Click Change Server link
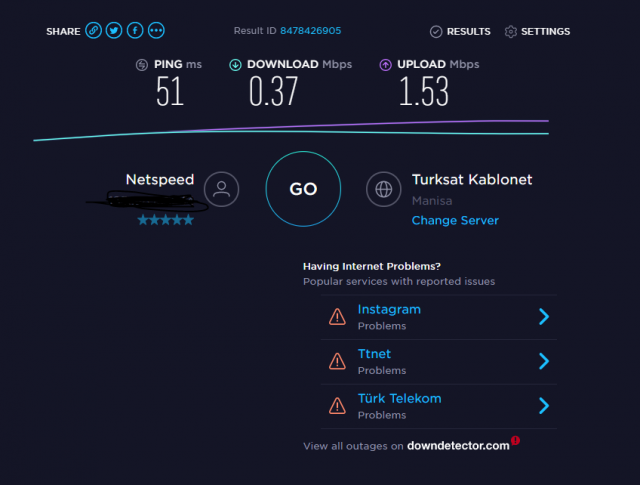This screenshot has width=640, height=485. pos(455,220)
